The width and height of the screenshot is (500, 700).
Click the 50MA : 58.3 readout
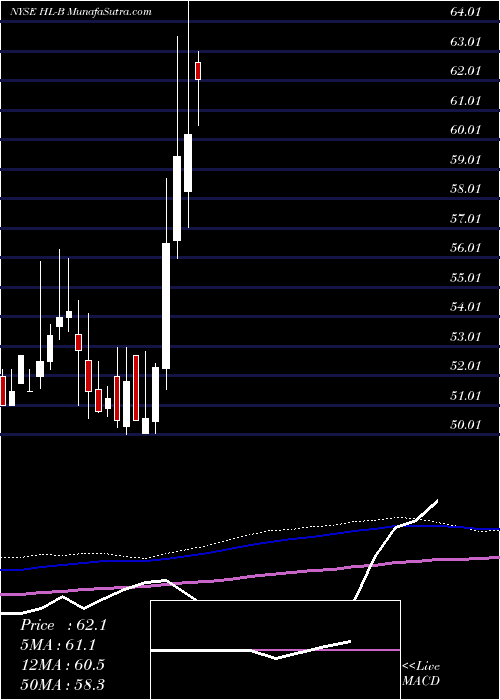point(62,684)
